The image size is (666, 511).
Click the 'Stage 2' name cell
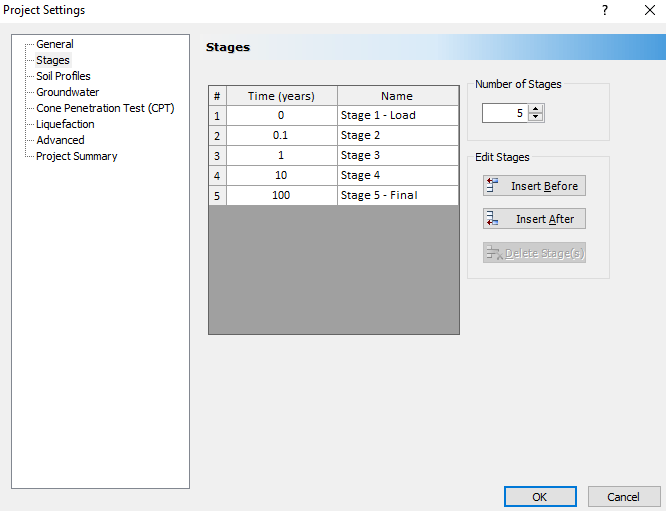[398, 136]
